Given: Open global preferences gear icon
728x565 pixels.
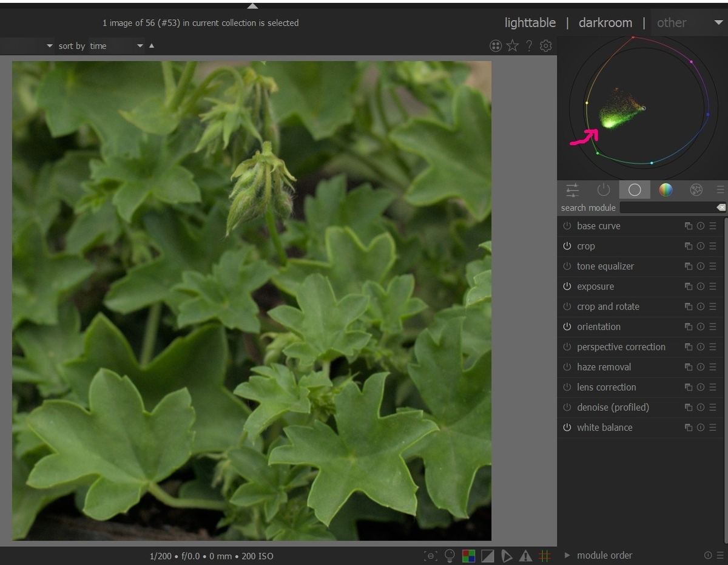Looking at the screenshot, I should 546,46.
